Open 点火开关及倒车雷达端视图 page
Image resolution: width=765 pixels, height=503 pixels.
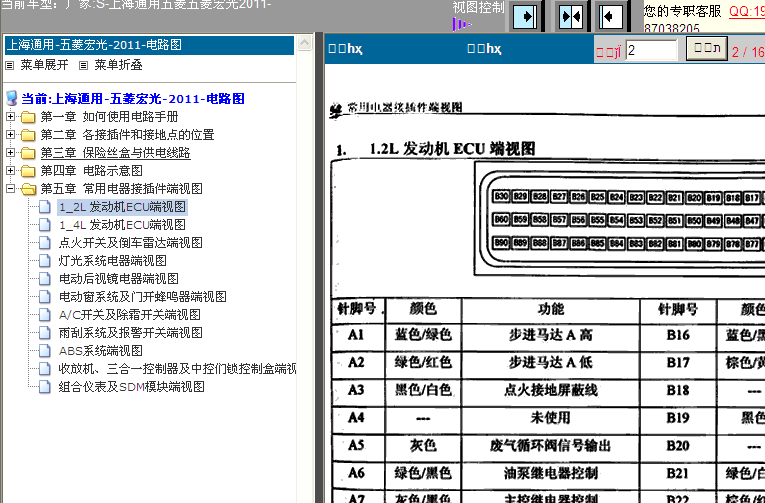pyautogui.click(x=130, y=243)
